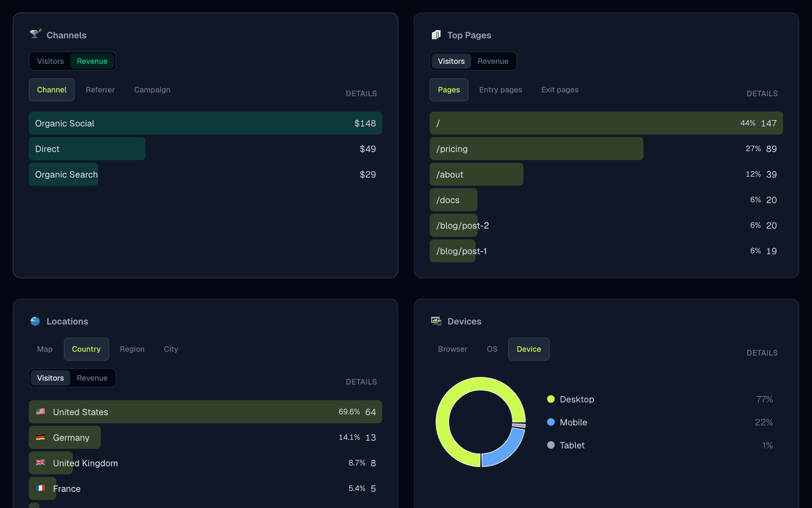Select Visitors toggle in Top Pages
This screenshot has width=812, height=508.
coord(451,61)
